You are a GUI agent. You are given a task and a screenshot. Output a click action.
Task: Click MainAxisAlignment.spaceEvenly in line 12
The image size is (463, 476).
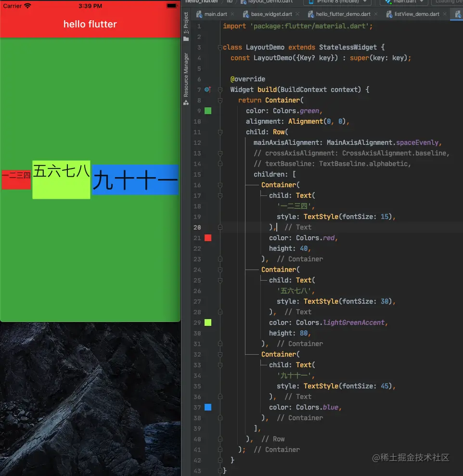click(x=383, y=142)
